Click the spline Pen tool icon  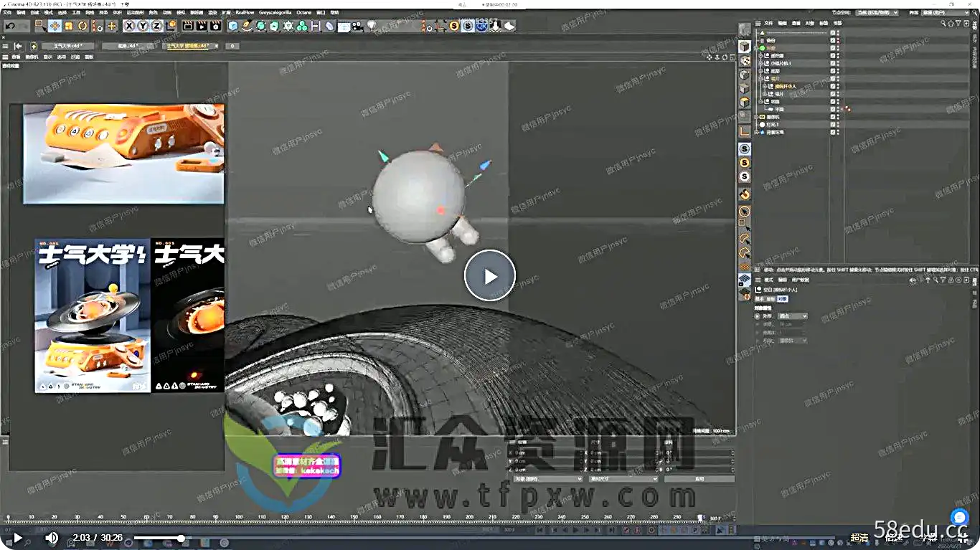point(247,26)
